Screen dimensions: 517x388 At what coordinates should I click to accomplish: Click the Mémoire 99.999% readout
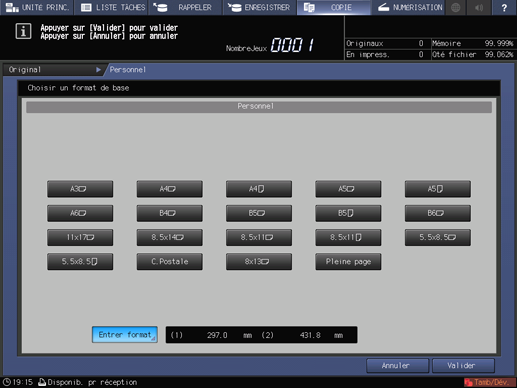(473, 43)
